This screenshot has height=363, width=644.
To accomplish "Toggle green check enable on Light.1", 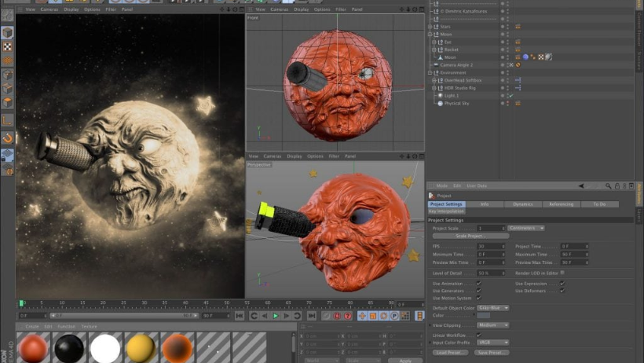I will 511,95.
